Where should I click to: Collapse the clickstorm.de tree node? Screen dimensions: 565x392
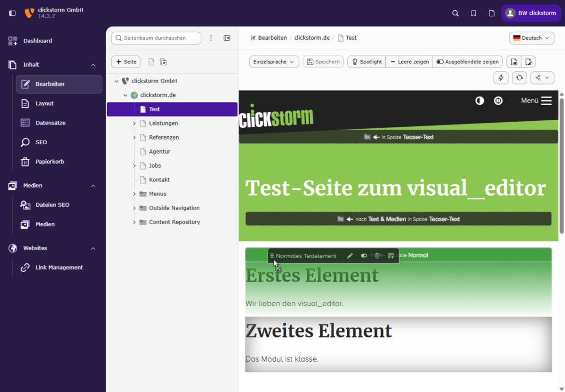point(126,95)
